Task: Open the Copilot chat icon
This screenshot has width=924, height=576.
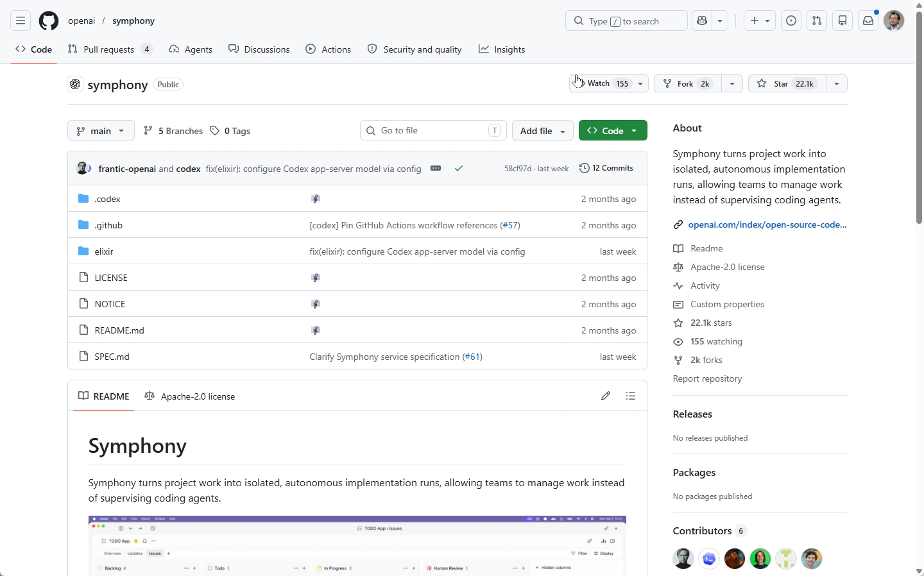Action: [702, 21]
